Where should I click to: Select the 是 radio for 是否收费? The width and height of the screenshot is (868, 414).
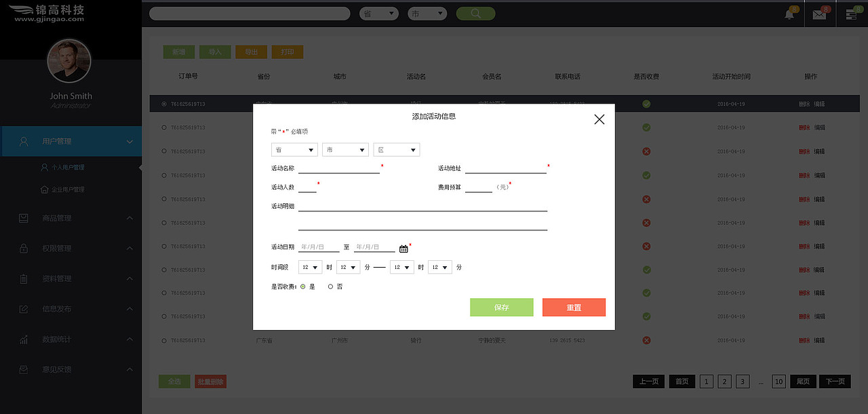click(x=302, y=286)
